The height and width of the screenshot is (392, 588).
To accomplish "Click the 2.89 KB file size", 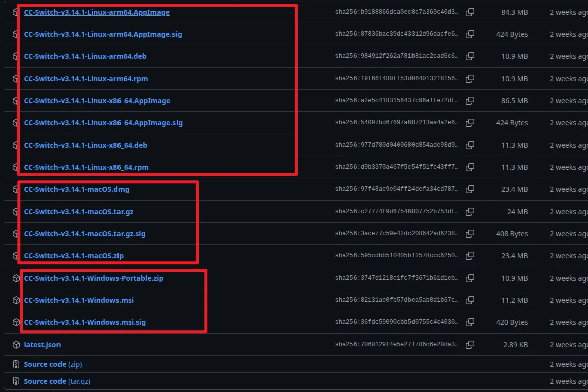I will (515, 345).
